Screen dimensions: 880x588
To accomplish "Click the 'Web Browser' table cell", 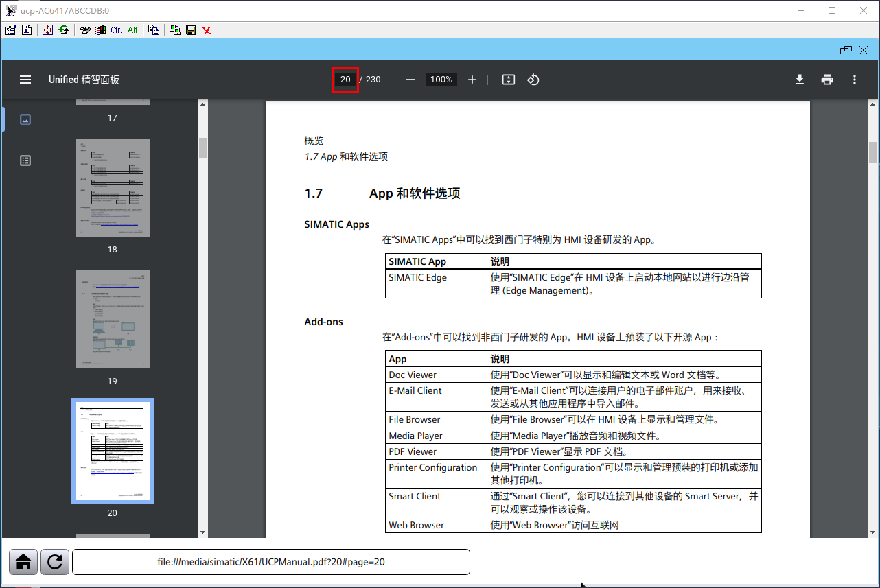I will 437,525.
